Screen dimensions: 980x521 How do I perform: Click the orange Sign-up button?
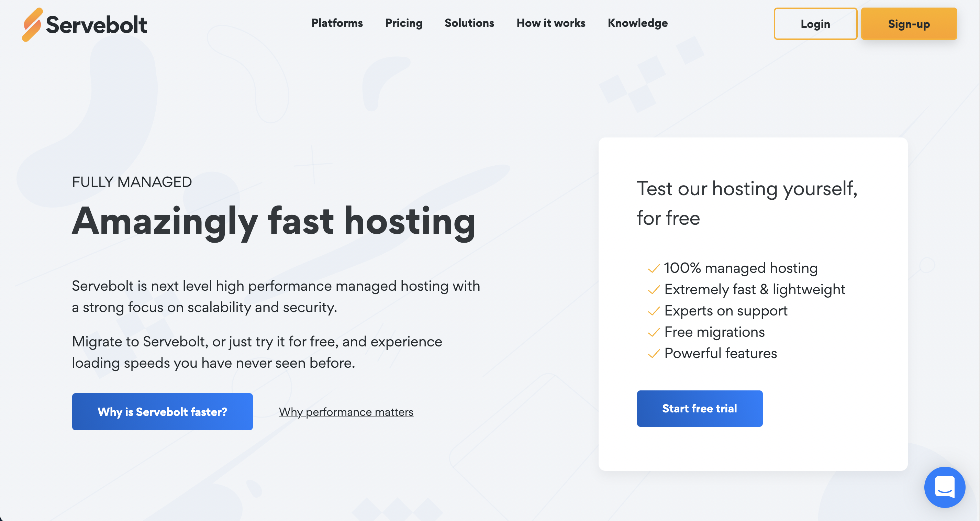click(909, 24)
